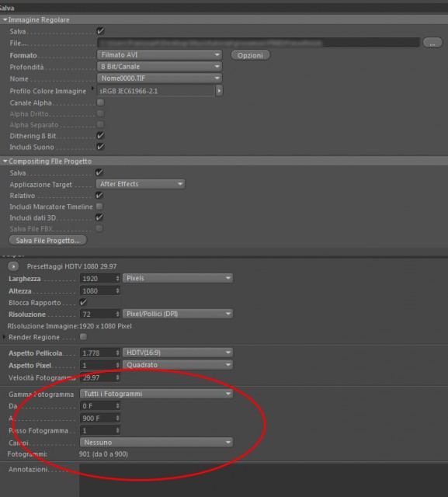The height and width of the screenshot is (497, 448).
Task: Click the Passo Fotogramma value field
Action: pyautogui.click(x=98, y=430)
